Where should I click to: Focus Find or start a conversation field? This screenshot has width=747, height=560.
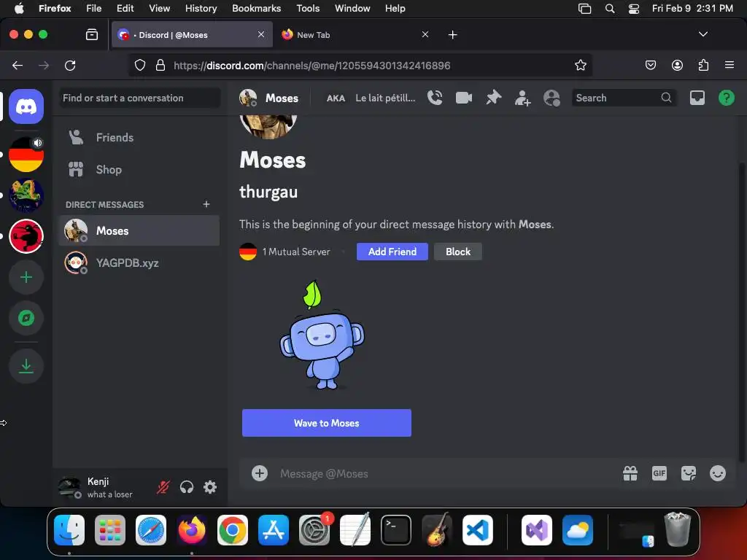[139, 98]
